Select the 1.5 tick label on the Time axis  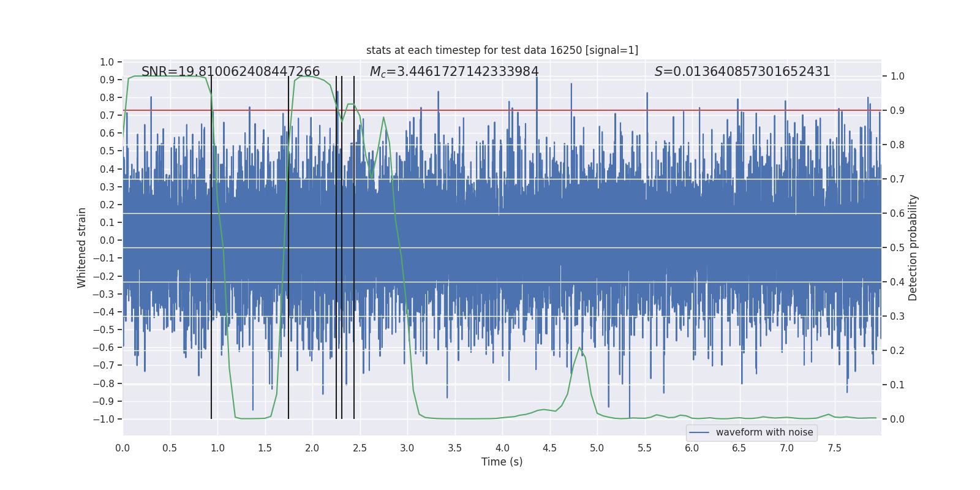pyautogui.click(x=265, y=448)
